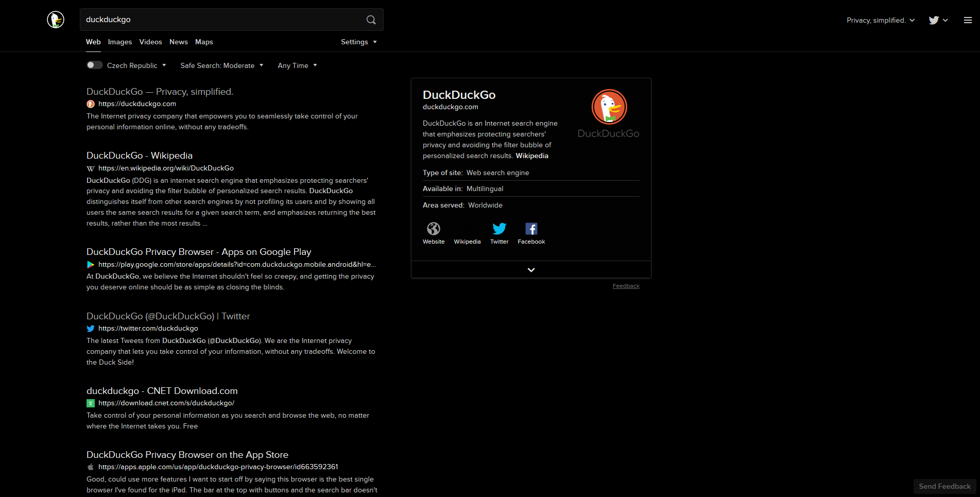
Task: Click the Google Play icon next to the Apps result
Action: tap(91, 264)
